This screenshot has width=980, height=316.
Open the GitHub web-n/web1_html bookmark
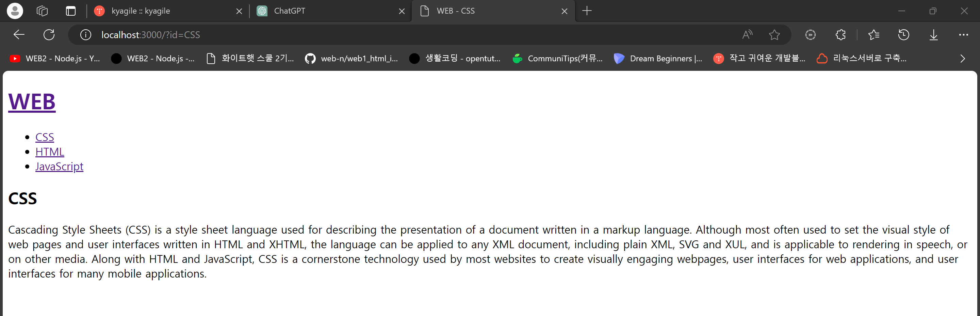352,59
